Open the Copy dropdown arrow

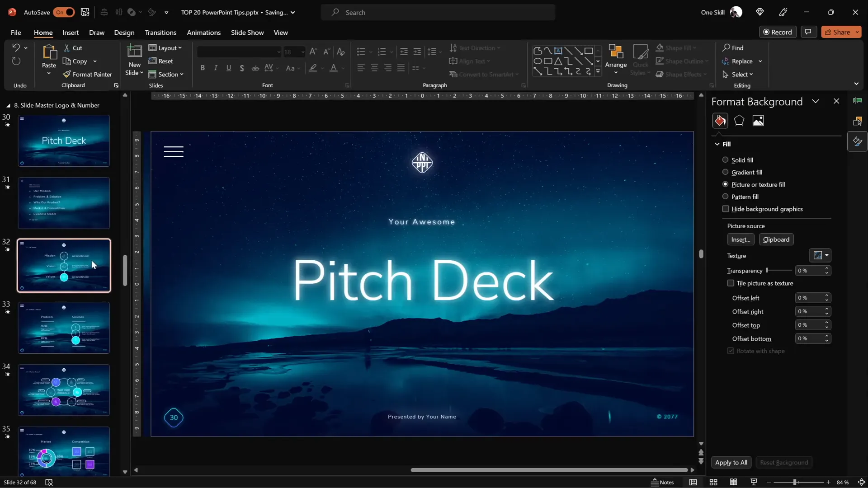95,61
